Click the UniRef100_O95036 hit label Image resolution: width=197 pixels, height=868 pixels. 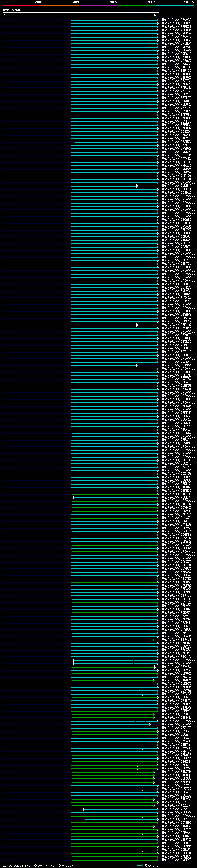pos(177,226)
